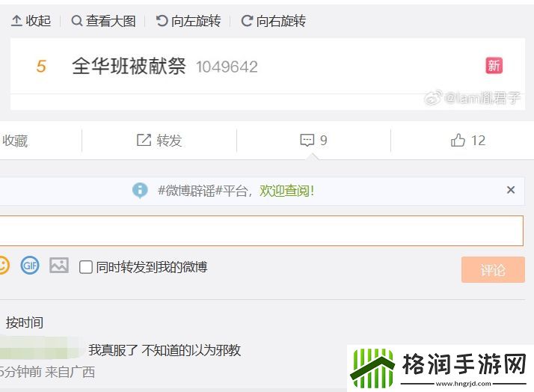Like the post with thumbs-up icon
The width and height of the screenshot is (534, 392).
click(468, 140)
